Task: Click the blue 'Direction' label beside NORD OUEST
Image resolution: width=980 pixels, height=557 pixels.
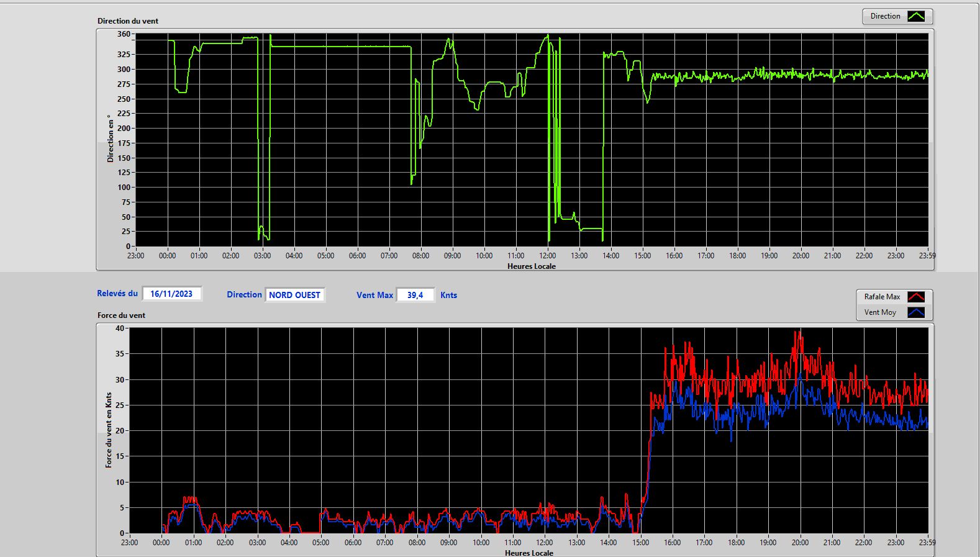Action: [x=244, y=294]
